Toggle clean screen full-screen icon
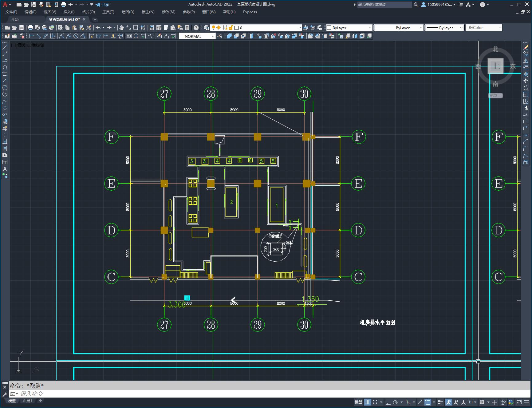The width and height of the screenshot is (532, 408). point(519,402)
